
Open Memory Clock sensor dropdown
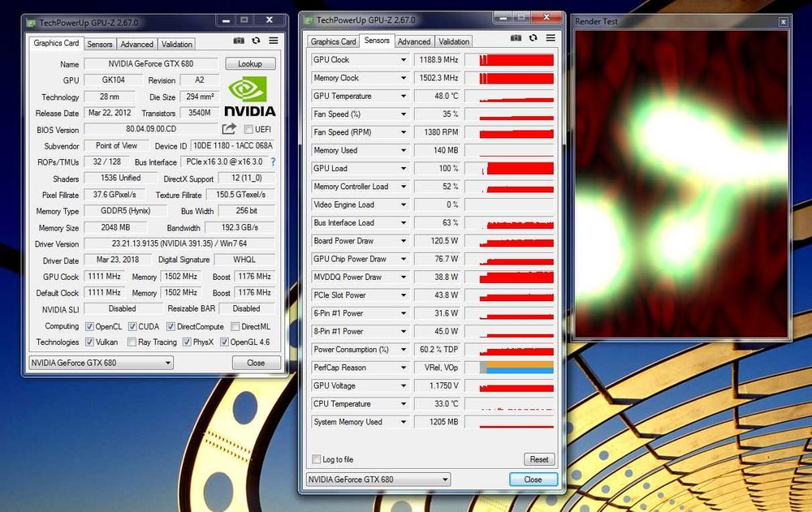pyautogui.click(x=404, y=78)
